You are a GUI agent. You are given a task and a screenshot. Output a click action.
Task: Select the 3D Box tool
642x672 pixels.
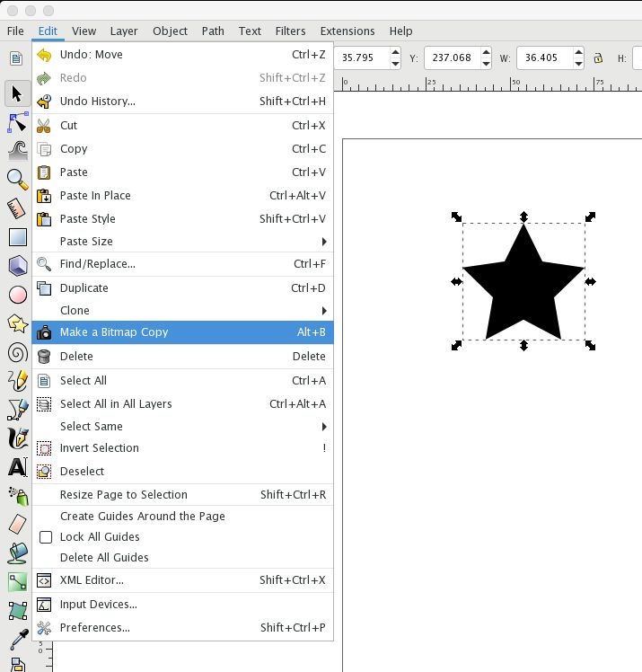[x=17, y=265]
